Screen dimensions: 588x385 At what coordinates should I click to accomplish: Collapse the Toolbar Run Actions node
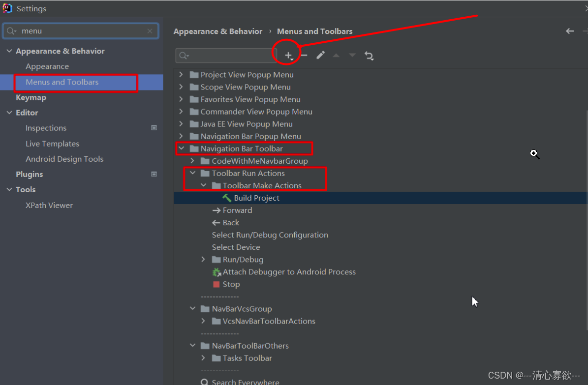click(x=193, y=173)
